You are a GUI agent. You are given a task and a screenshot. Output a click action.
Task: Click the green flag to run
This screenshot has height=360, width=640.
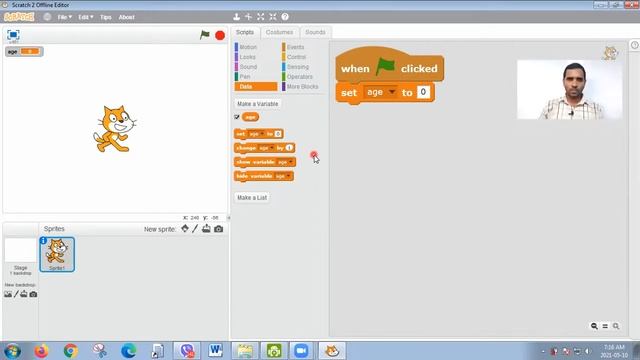tap(204, 35)
